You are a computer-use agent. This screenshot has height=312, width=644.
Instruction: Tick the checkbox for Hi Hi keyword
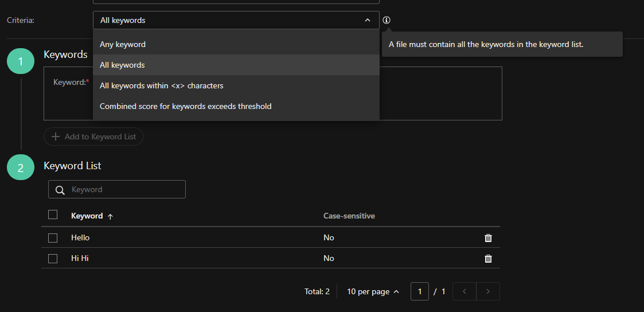53,259
